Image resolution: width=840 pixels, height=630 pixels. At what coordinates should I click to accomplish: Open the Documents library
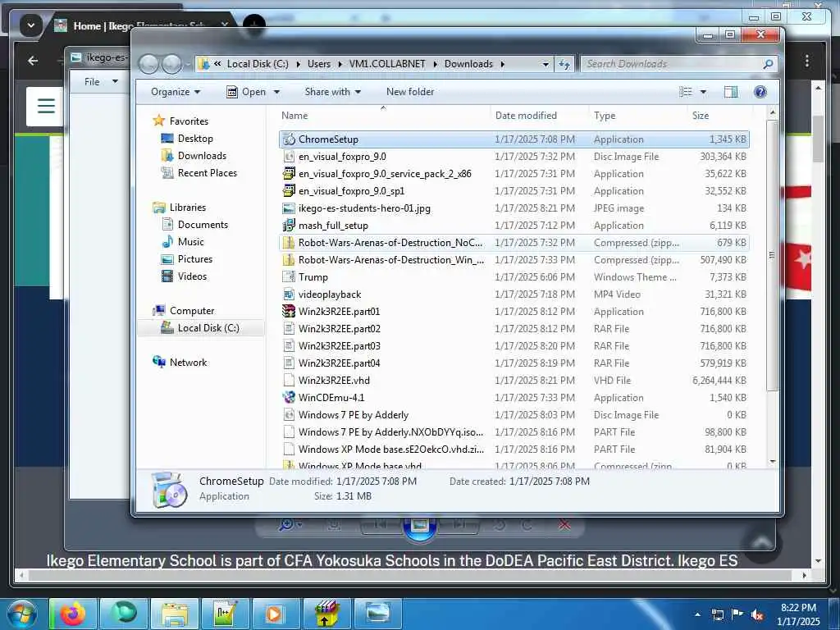point(203,225)
